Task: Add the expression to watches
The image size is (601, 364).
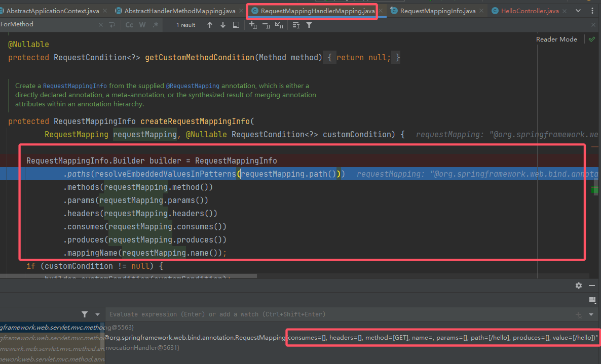Action: point(579,314)
